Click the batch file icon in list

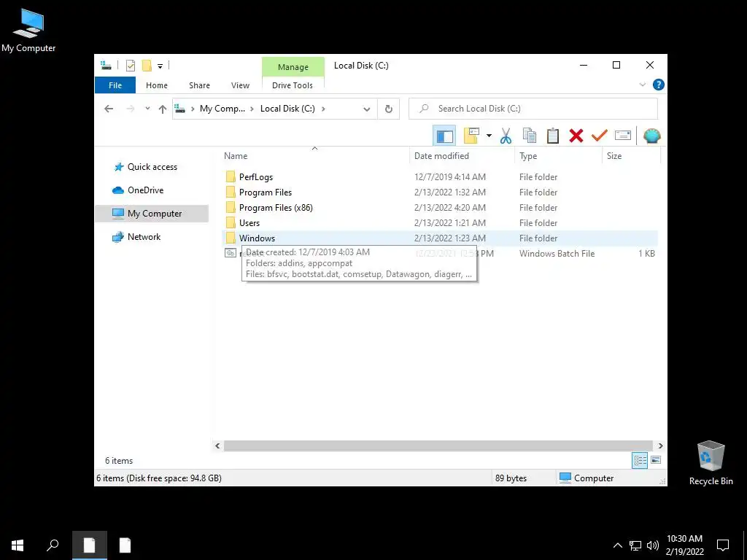(x=230, y=253)
